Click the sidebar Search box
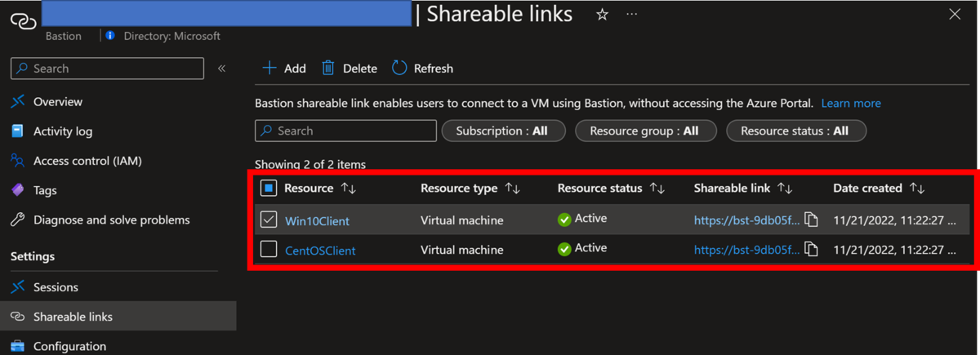 [x=107, y=69]
